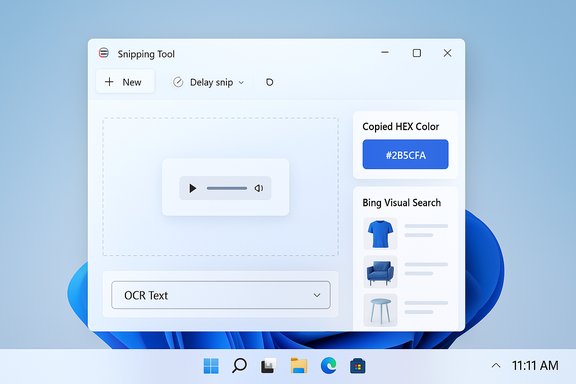The height and width of the screenshot is (384, 576).
Task: Close the Snipping Tool window
Action: point(447,53)
